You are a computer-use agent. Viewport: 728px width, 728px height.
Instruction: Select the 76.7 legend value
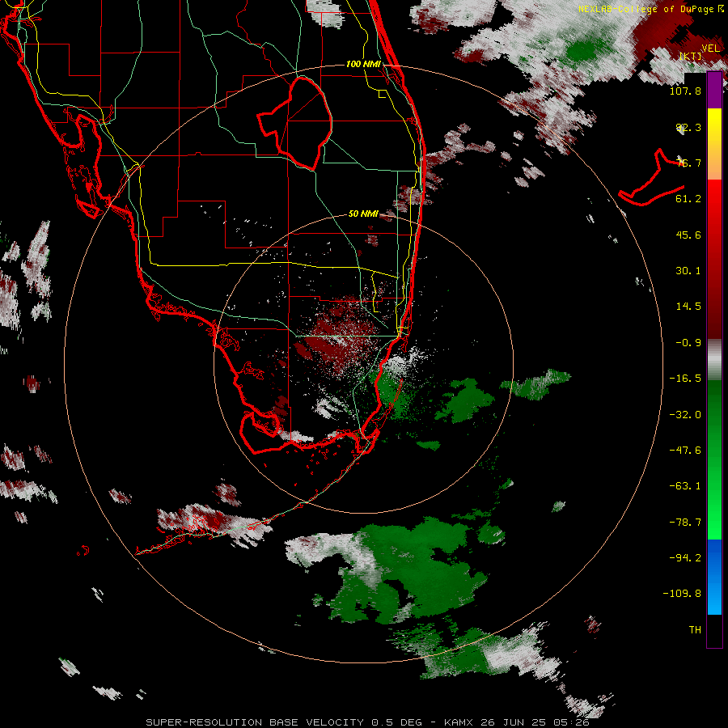click(x=688, y=163)
